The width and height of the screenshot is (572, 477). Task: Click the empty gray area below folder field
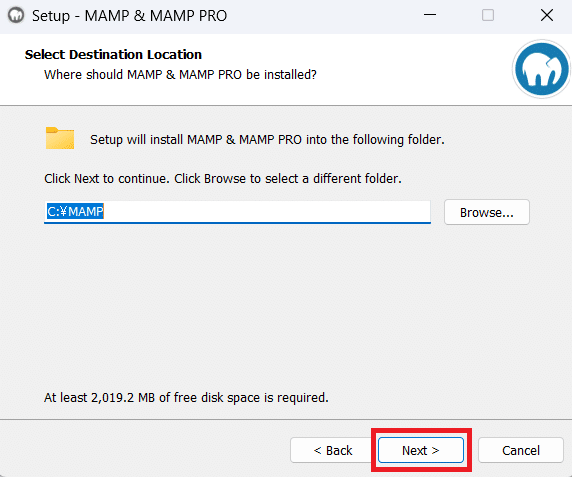click(285, 306)
